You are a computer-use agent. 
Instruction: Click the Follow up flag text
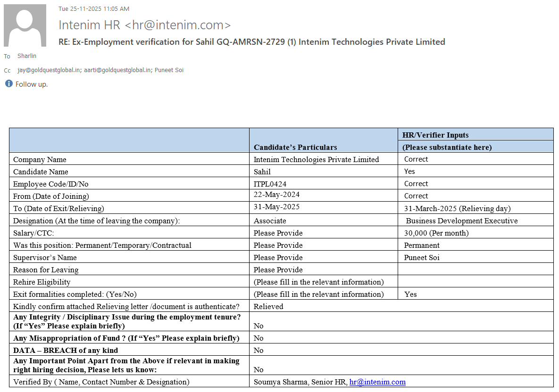pyautogui.click(x=32, y=84)
